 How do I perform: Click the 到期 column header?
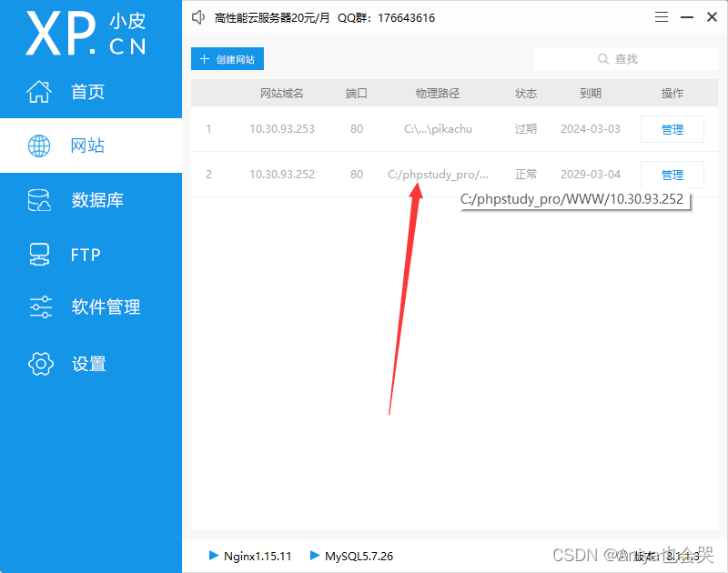[x=590, y=94]
